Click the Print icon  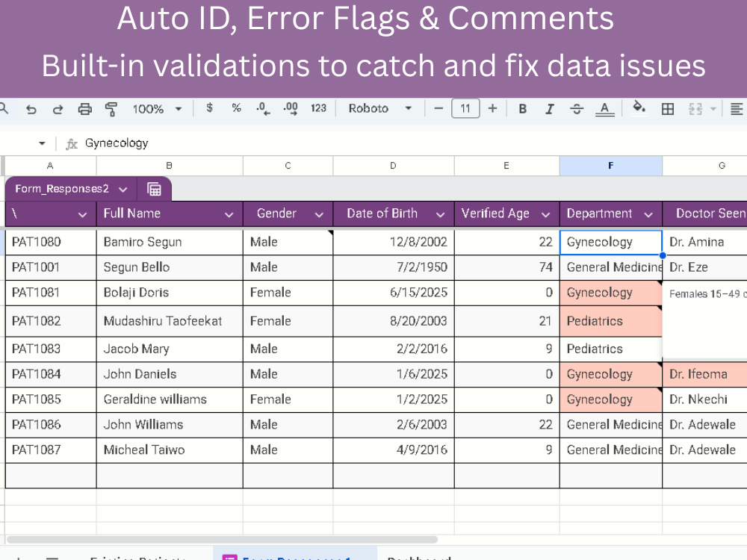pyautogui.click(x=85, y=109)
